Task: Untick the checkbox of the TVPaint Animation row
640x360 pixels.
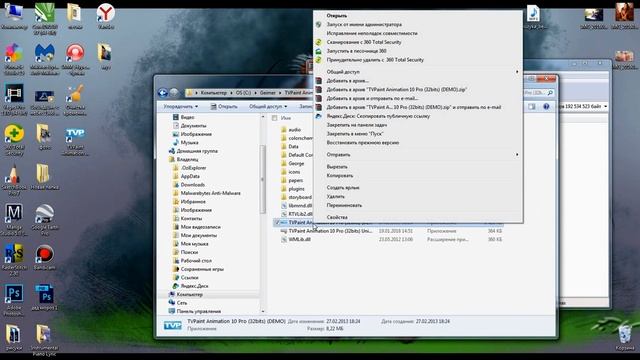Action: click(x=277, y=222)
